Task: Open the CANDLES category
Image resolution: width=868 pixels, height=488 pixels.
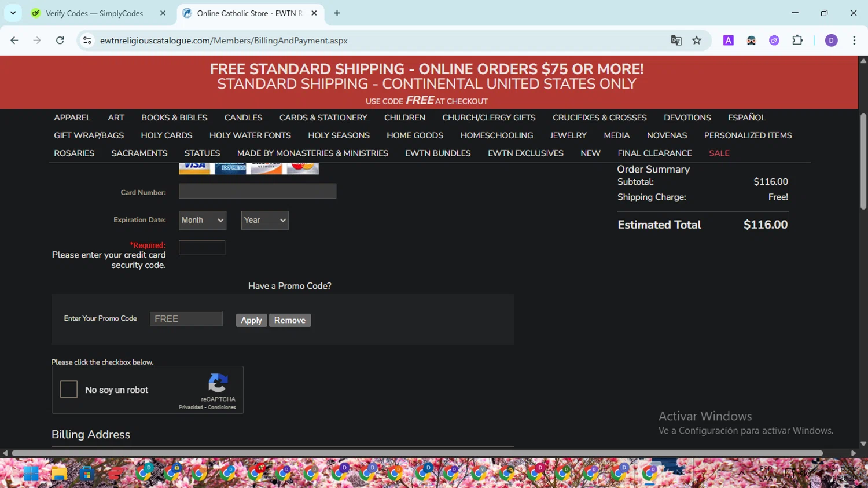Action: point(243,118)
